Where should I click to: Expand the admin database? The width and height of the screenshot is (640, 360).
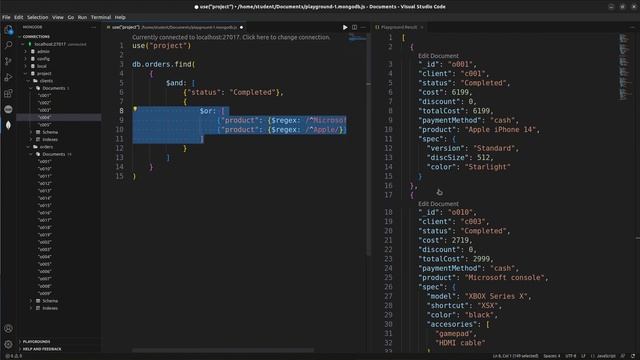click(x=26, y=51)
